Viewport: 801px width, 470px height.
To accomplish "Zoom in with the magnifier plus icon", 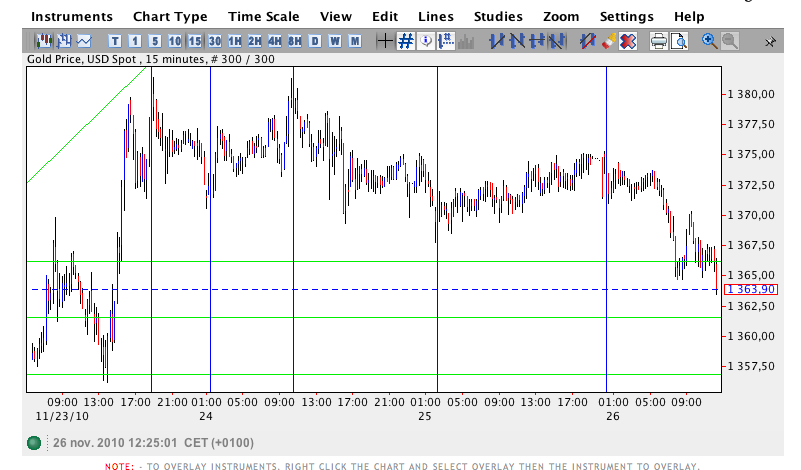I will 710,41.
